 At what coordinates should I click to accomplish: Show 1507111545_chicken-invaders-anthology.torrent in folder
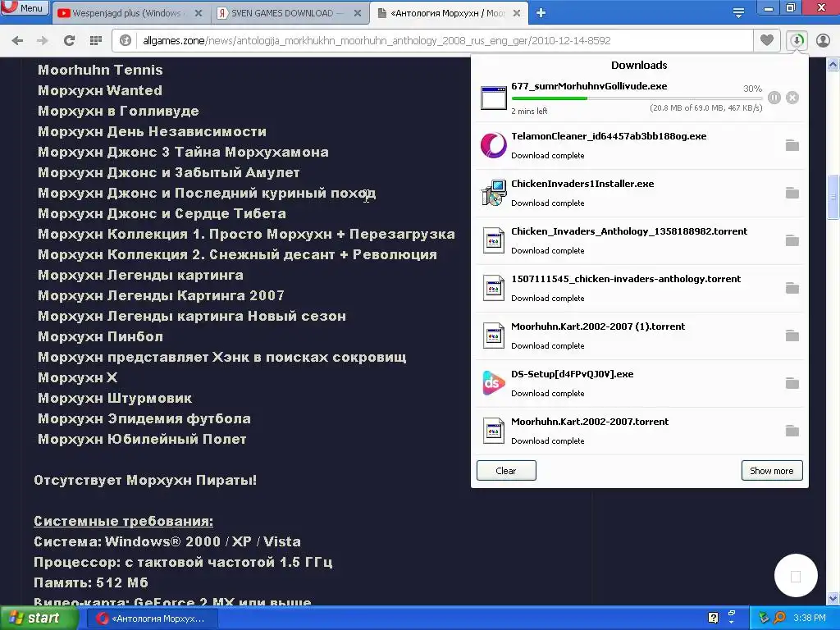point(792,288)
